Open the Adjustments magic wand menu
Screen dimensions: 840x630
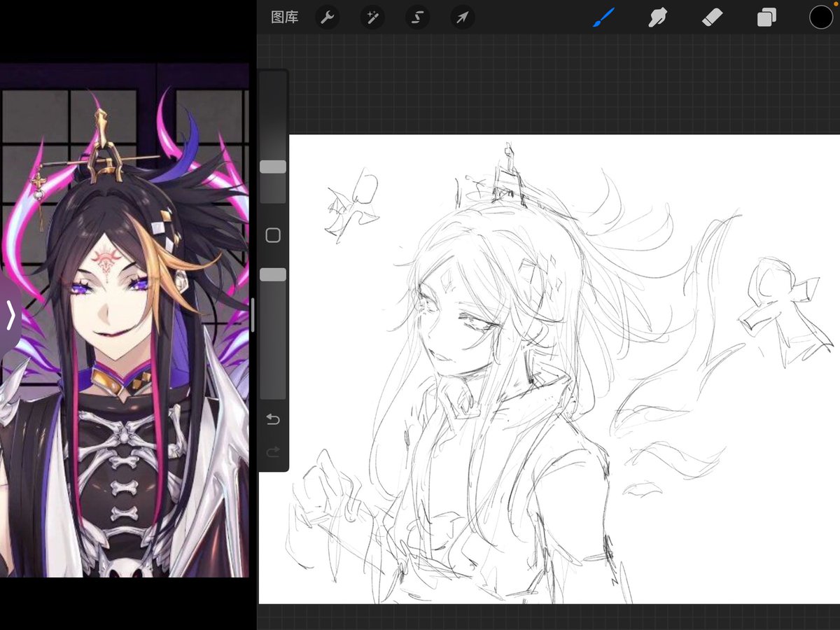pos(372,17)
